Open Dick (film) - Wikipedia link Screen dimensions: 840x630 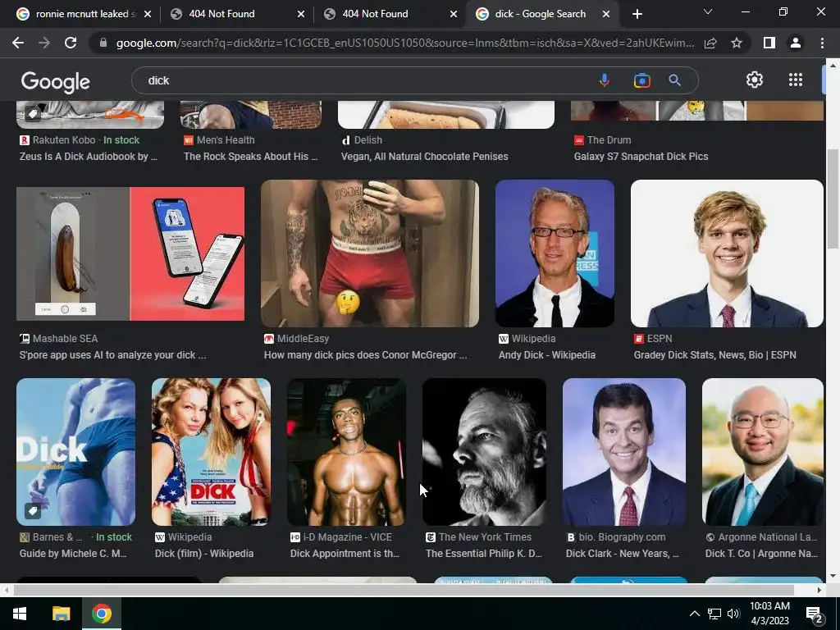(204, 554)
